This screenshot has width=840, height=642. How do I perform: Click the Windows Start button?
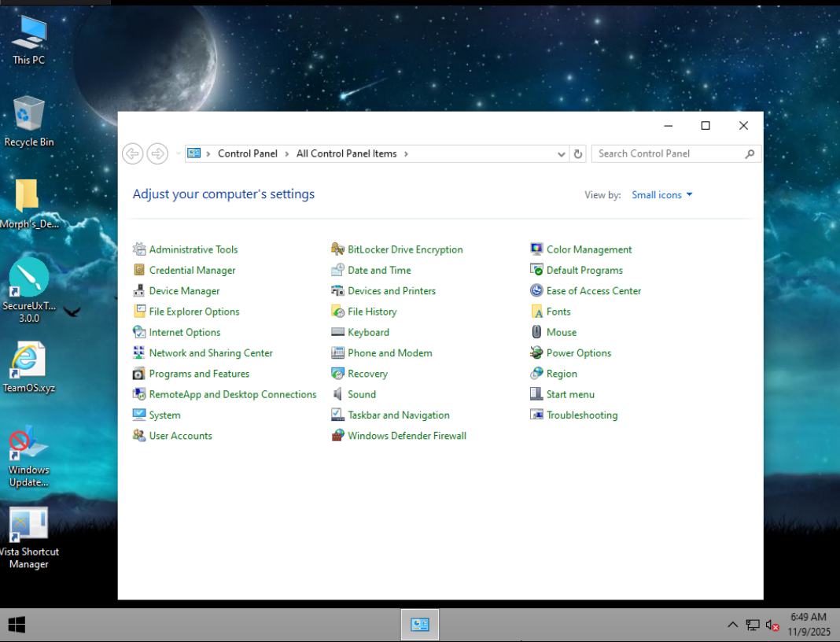click(x=17, y=625)
